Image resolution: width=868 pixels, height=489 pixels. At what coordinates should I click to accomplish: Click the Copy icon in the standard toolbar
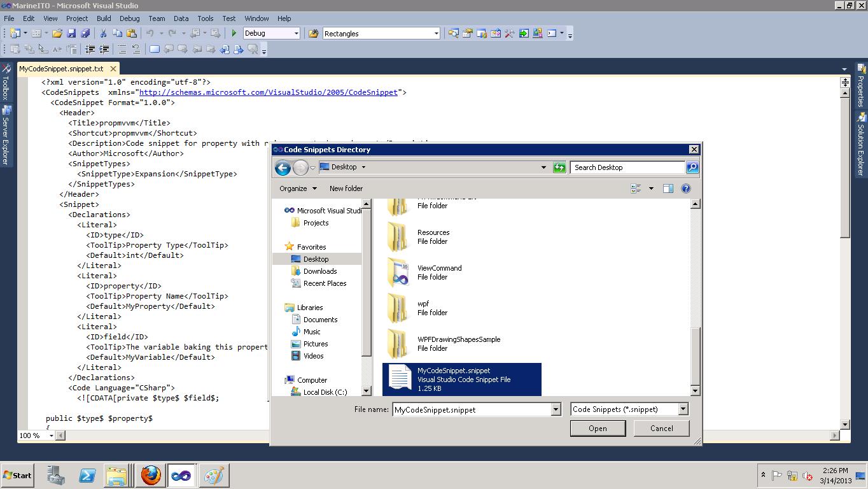click(117, 33)
